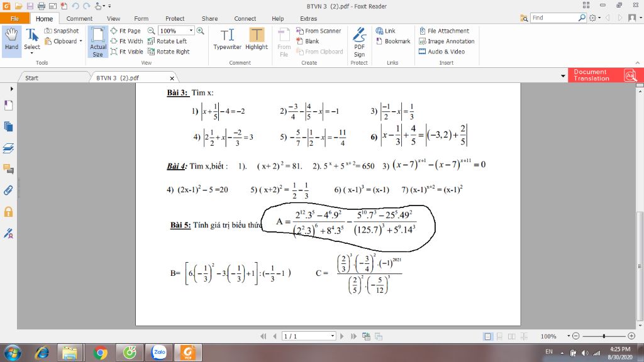Open the search settings gear dropdown
Viewport: 644px width, 362px height.
coord(594,18)
